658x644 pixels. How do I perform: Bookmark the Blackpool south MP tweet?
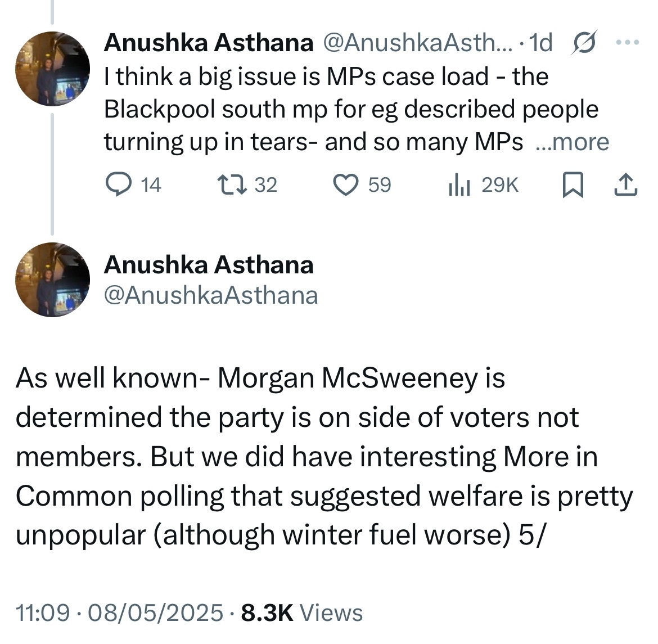pyautogui.click(x=573, y=185)
